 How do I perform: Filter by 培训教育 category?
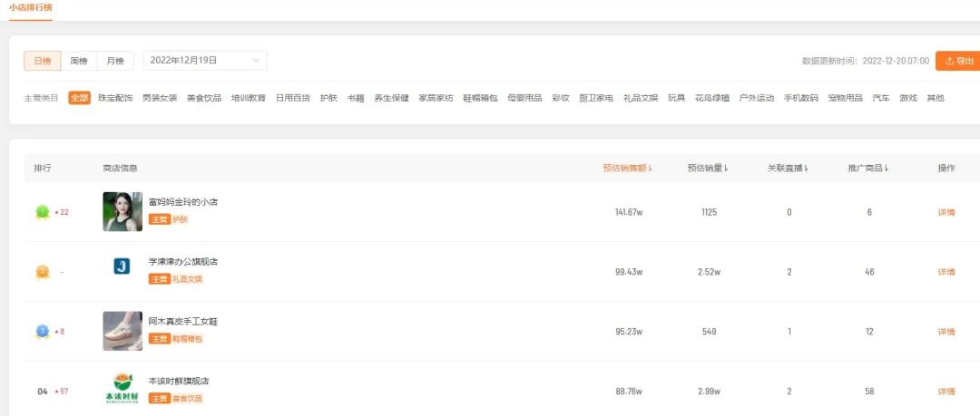(249, 98)
